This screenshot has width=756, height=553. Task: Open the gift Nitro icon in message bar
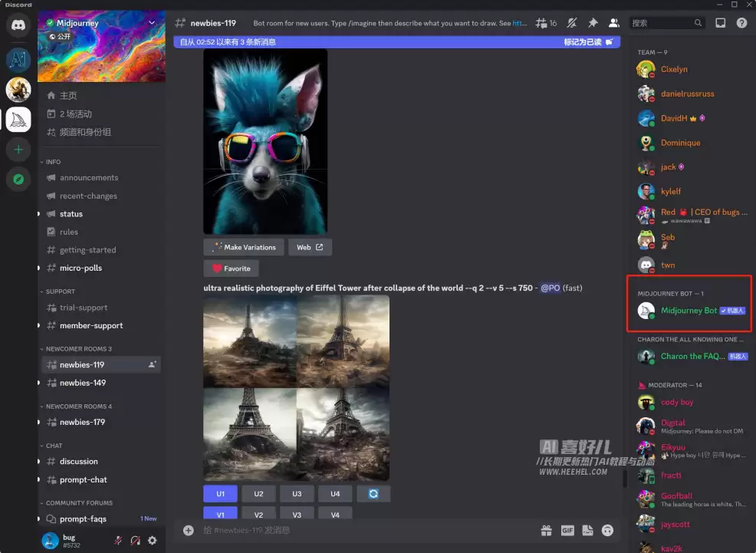(x=546, y=530)
